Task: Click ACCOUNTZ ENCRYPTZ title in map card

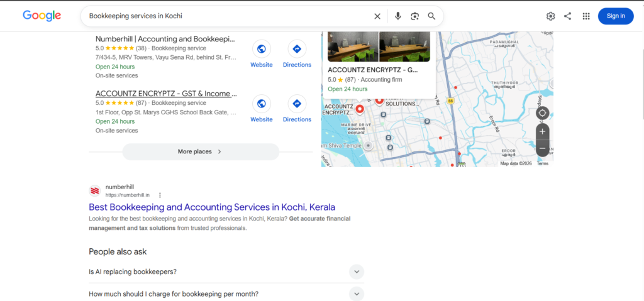Action: [x=372, y=70]
